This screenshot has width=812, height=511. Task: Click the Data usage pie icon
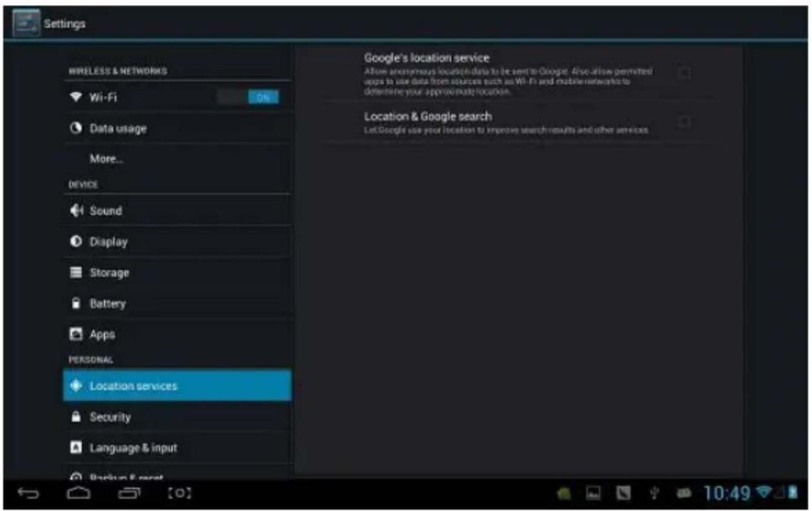click(75, 128)
